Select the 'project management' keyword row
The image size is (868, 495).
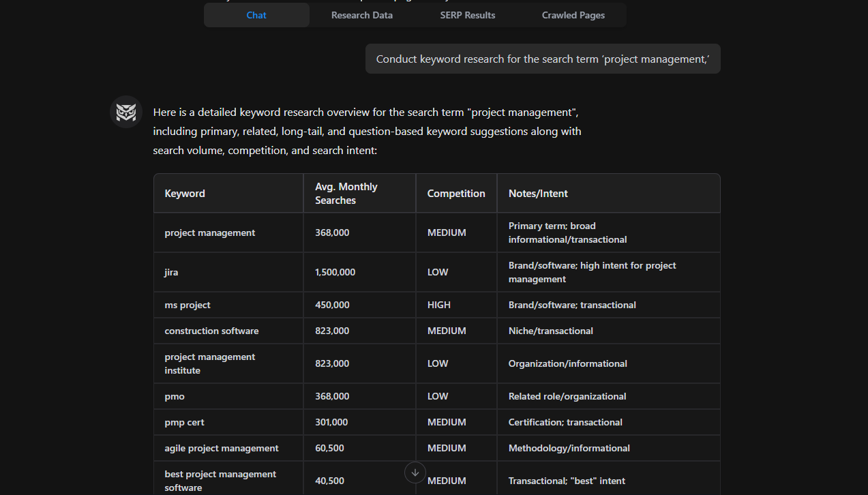209,232
